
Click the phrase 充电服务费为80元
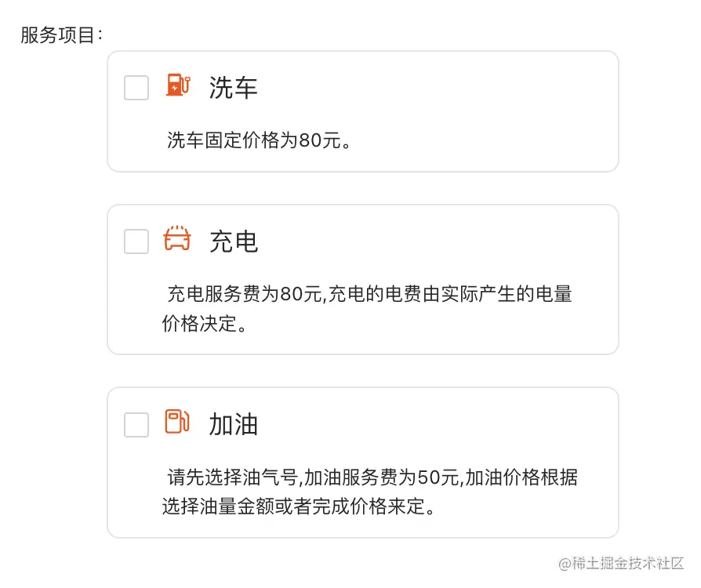[245, 295]
